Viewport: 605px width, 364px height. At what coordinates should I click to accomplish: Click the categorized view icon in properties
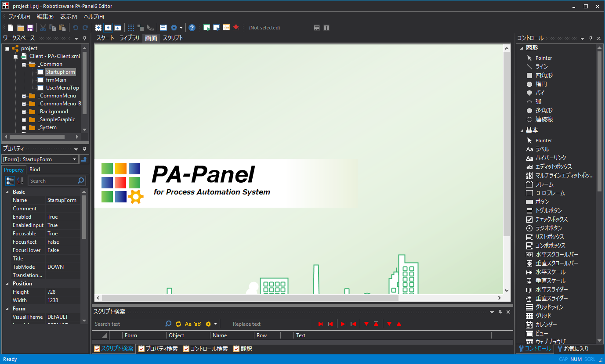click(10, 181)
